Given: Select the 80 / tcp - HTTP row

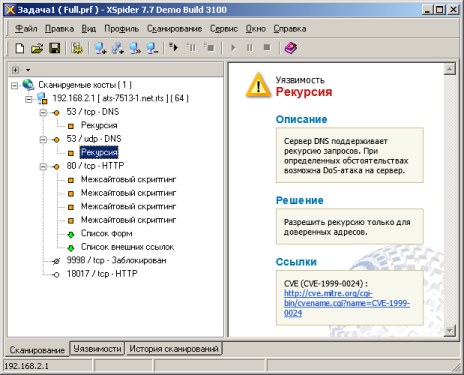Looking at the screenshot, I should [95, 166].
